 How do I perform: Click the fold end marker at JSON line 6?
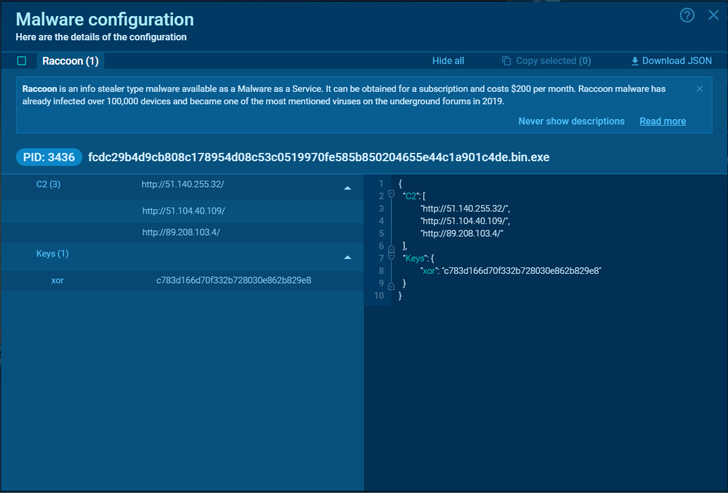391,248
